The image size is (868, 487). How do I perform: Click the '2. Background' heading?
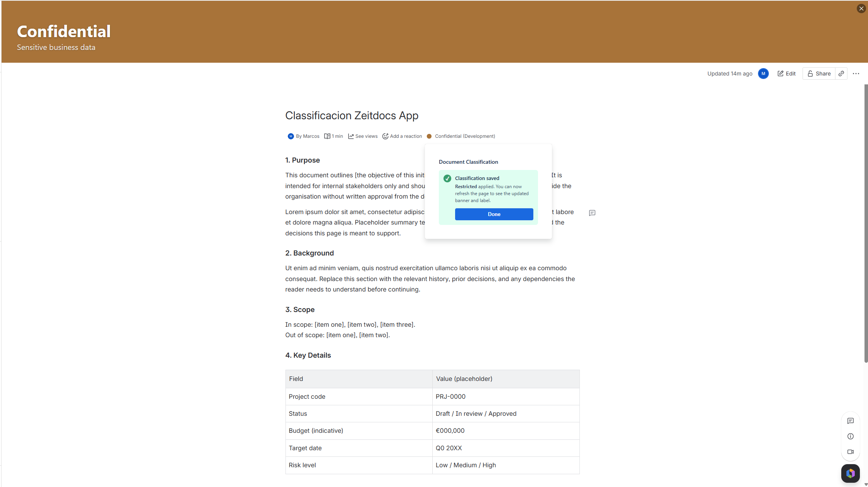[309, 253]
